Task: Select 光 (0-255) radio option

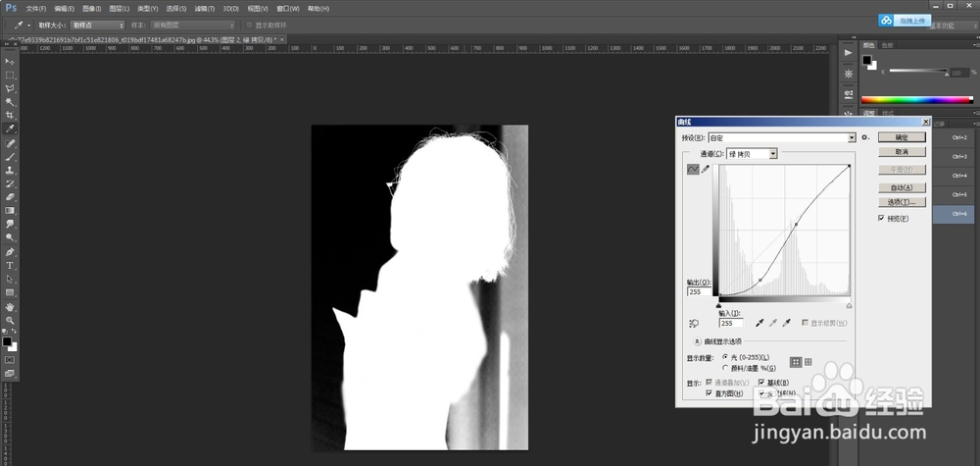Action: (x=725, y=356)
